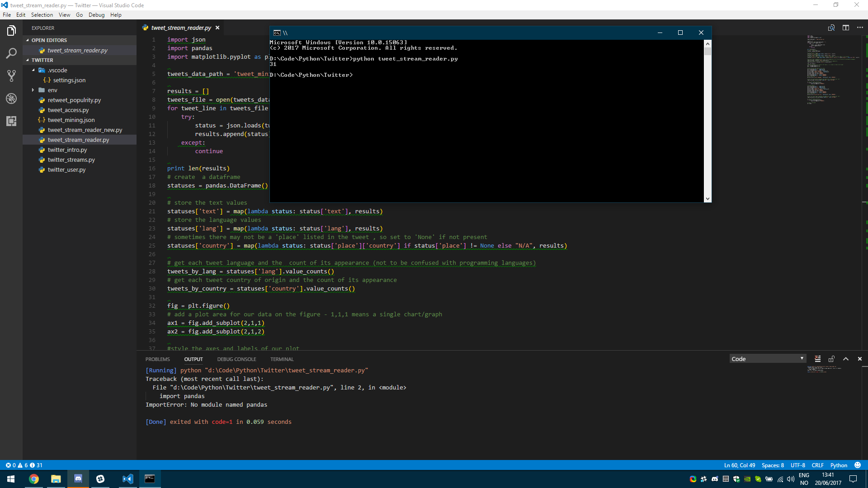
Task: Switch to Command Prompt taskbar icon
Action: click(150, 479)
